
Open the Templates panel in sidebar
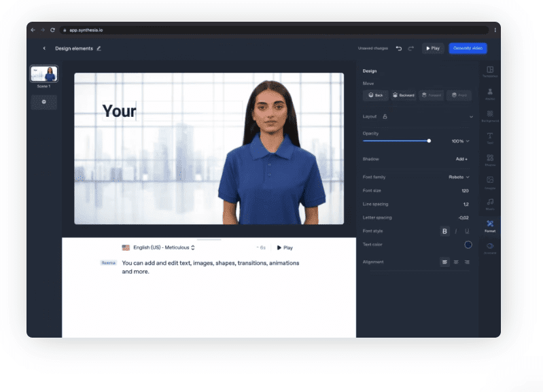coord(489,71)
